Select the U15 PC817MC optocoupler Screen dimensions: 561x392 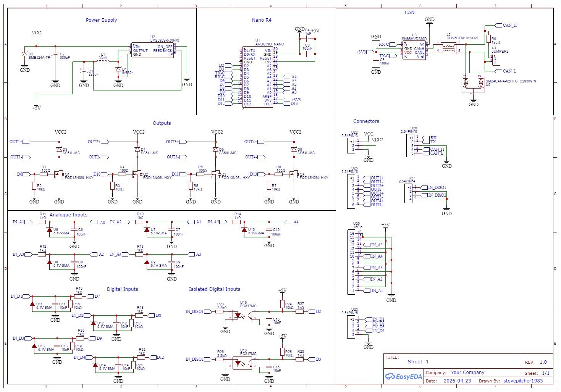click(x=243, y=316)
